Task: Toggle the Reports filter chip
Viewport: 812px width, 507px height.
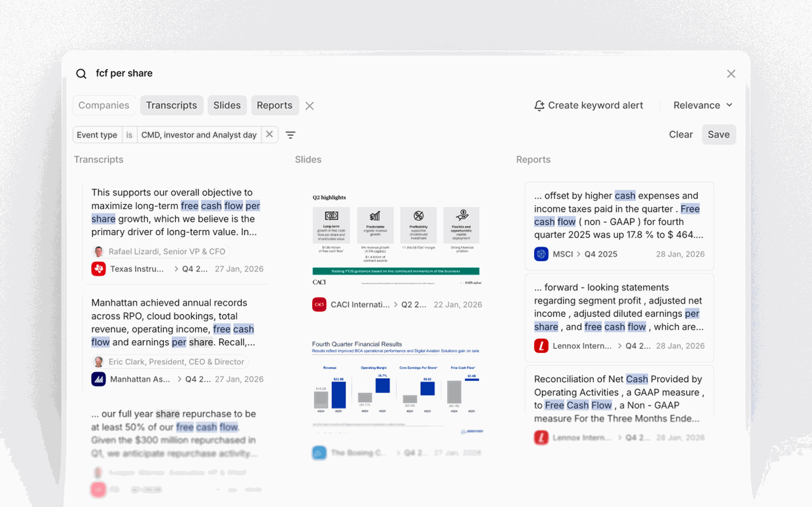Action: coord(274,105)
